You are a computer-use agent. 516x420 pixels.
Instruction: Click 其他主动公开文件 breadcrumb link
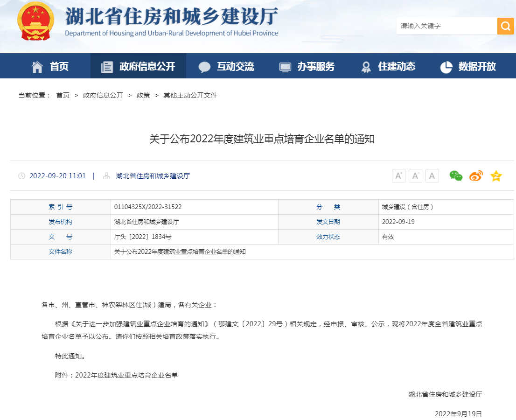point(190,95)
